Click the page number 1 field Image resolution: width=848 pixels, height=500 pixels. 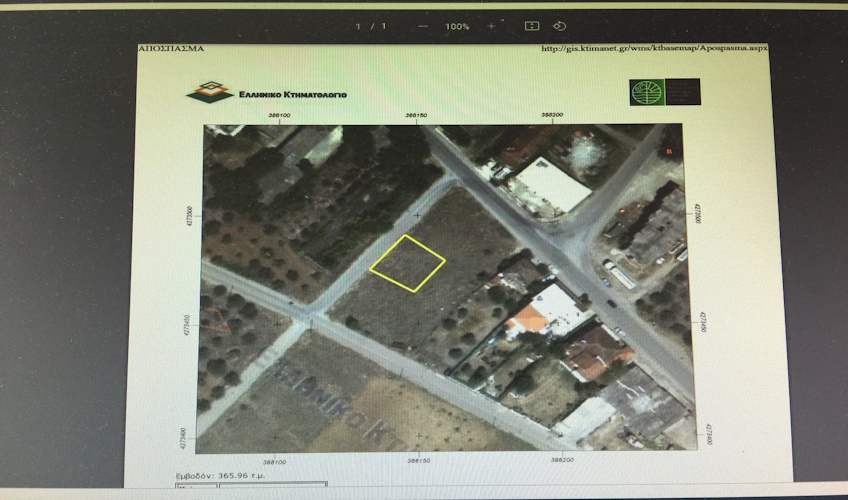click(358, 26)
